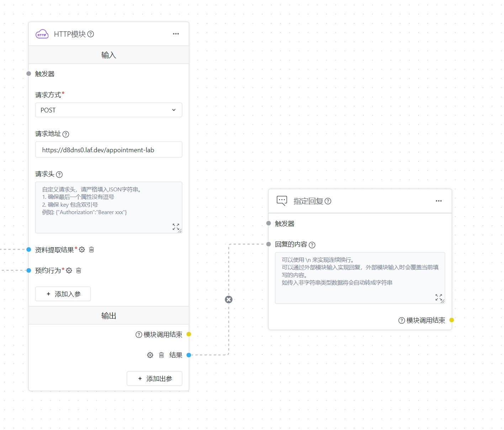Click help icon beside 回复的内容 label
504x430 pixels.
pos(312,245)
